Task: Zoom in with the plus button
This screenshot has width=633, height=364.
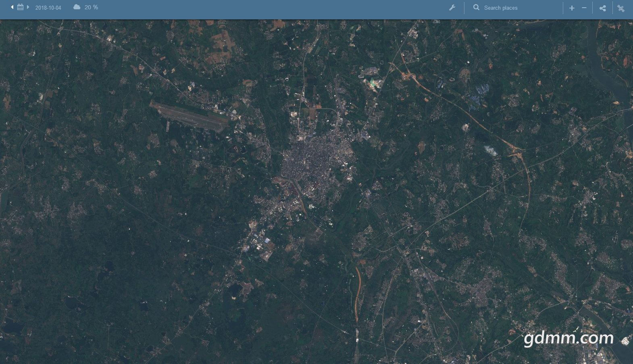Action: coord(572,8)
